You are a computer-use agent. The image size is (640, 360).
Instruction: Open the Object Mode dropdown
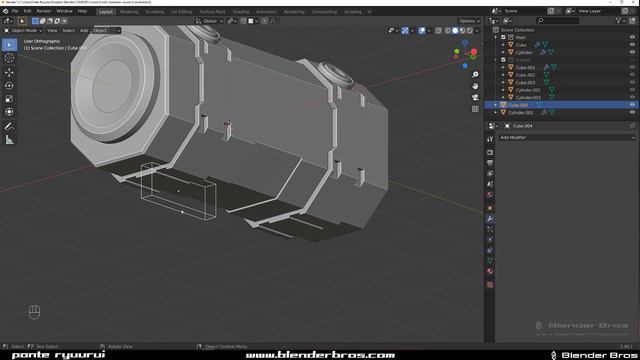pyautogui.click(x=23, y=31)
